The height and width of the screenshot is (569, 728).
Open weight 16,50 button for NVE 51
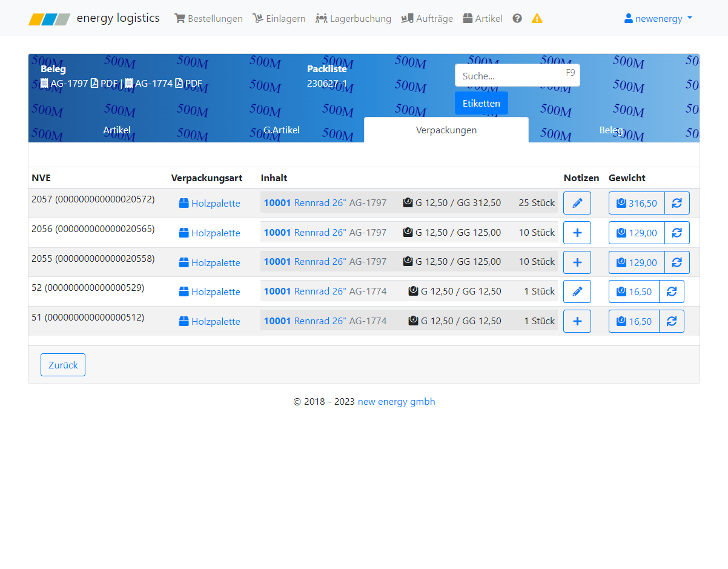[x=634, y=321]
